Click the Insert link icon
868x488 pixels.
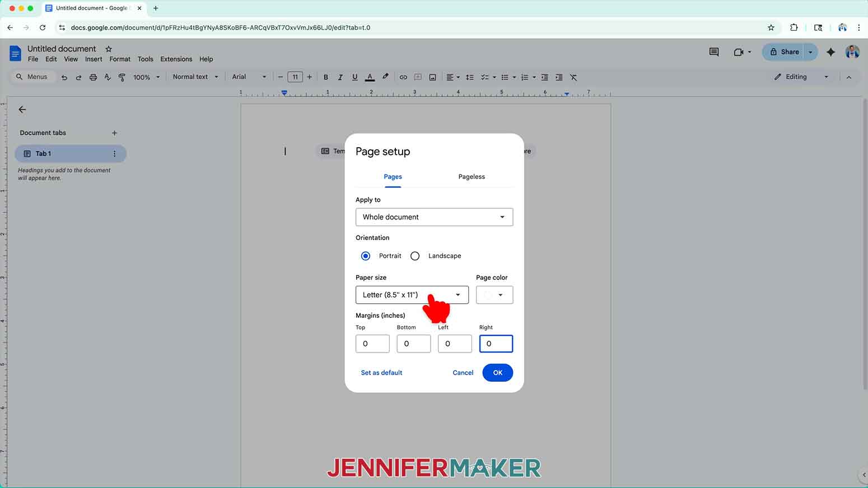[403, 77]
